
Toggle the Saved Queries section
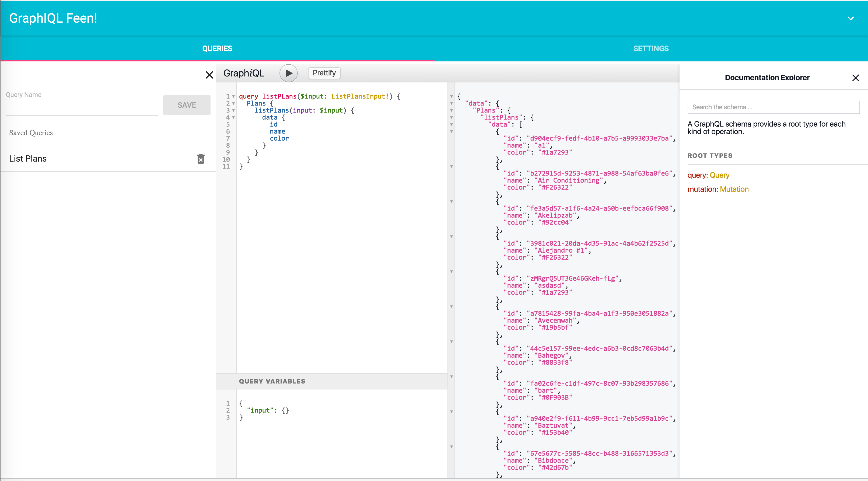31,133
